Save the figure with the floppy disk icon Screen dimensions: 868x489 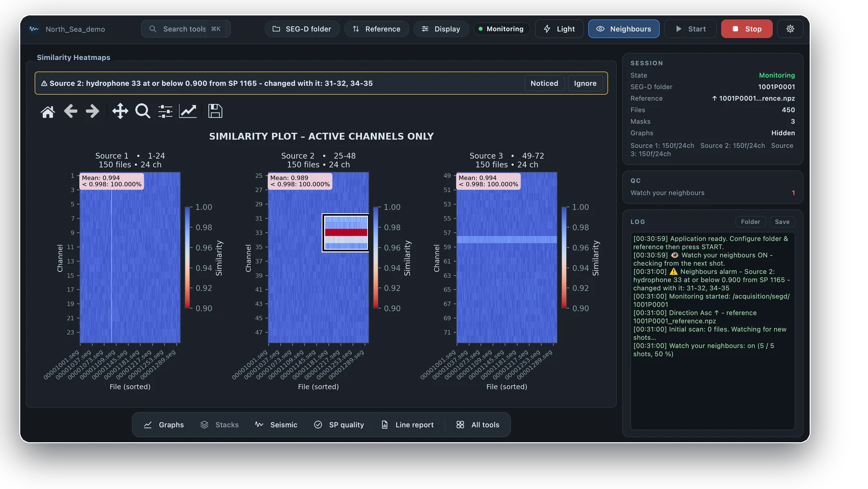215,111
